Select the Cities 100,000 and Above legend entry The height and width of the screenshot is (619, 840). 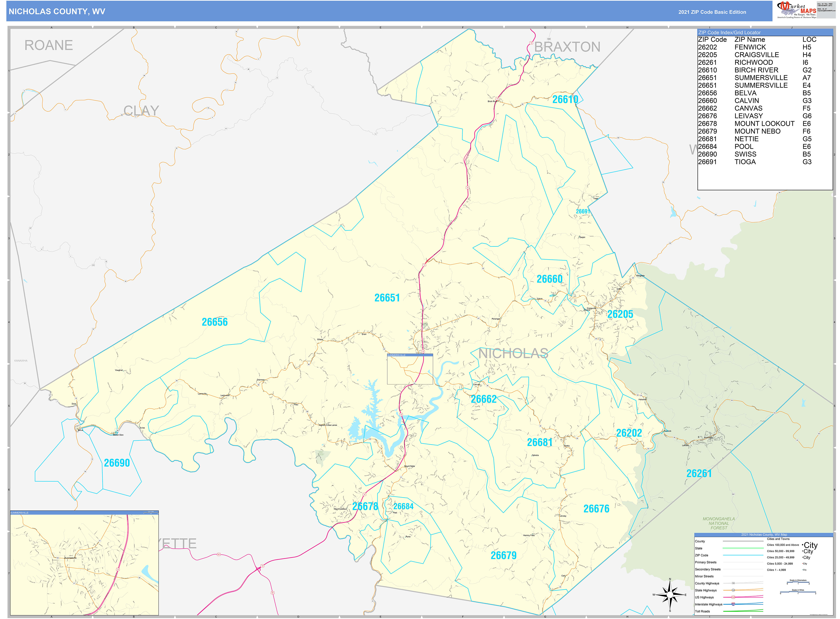point(792,545)
